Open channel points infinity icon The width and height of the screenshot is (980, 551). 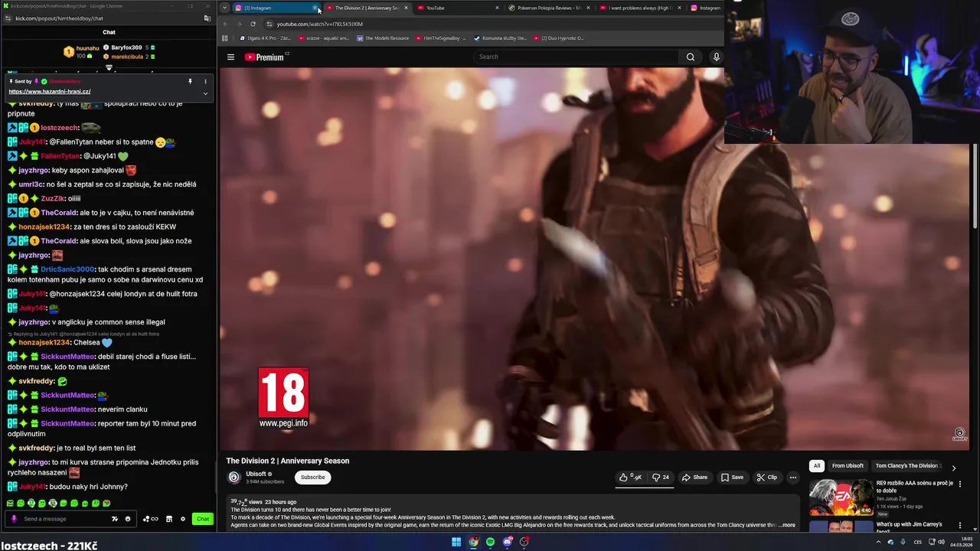coord(151,519)
